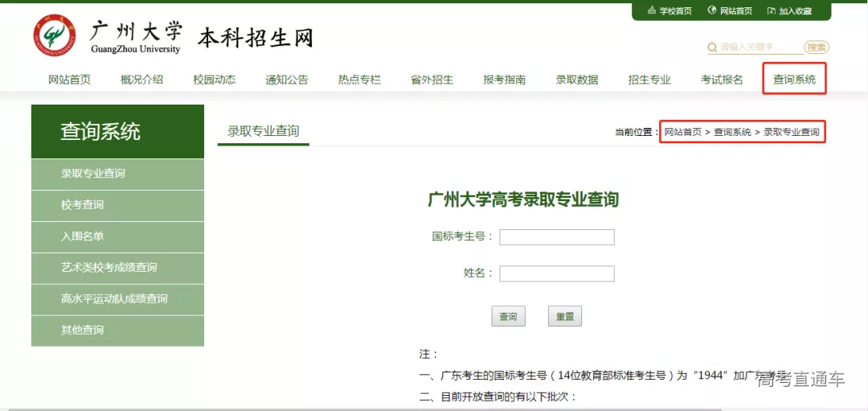Image resolution: width=868 pixels, height=411 pixels.
Task: Open 网站首页 in top green bar
Action: pos(730,11)
